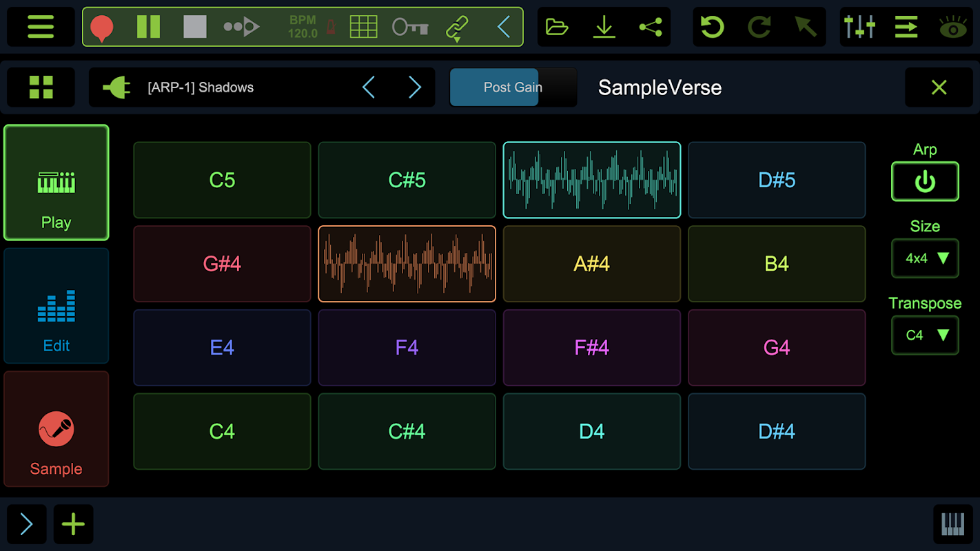Viewport: 980px width, 551px height.
Task: Toggle the Arp power button
Action: (924, 182)
